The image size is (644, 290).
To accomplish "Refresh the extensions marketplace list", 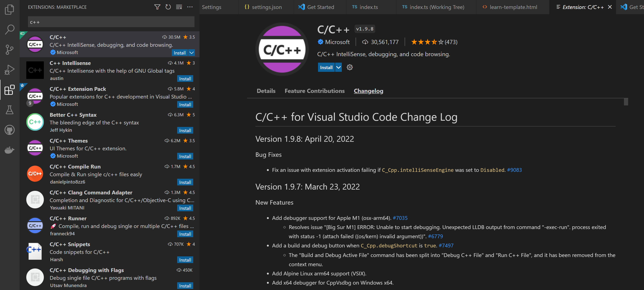I will 168,7.
